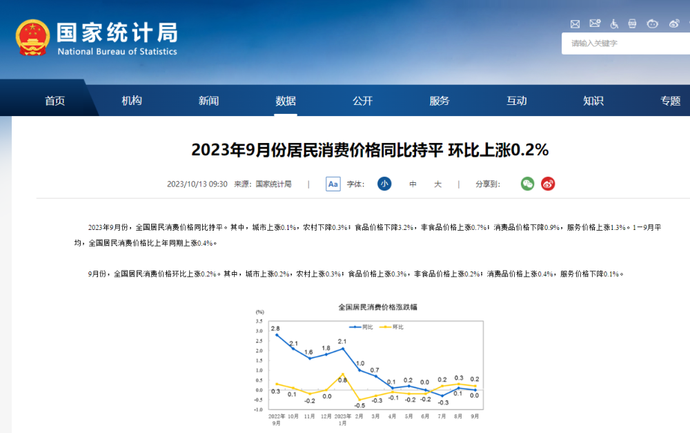Click the 同比 legend entry in chart

[361, 327]
